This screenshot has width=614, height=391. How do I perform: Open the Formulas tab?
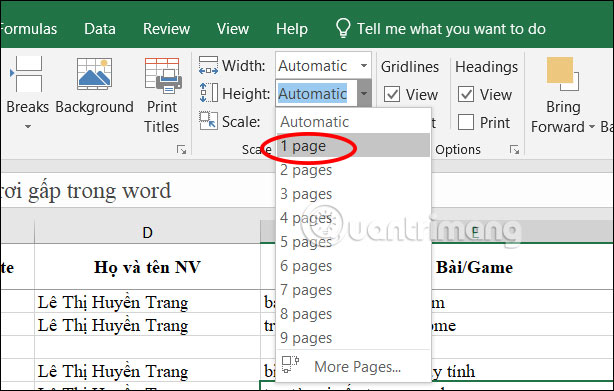[x=29, y=29]
